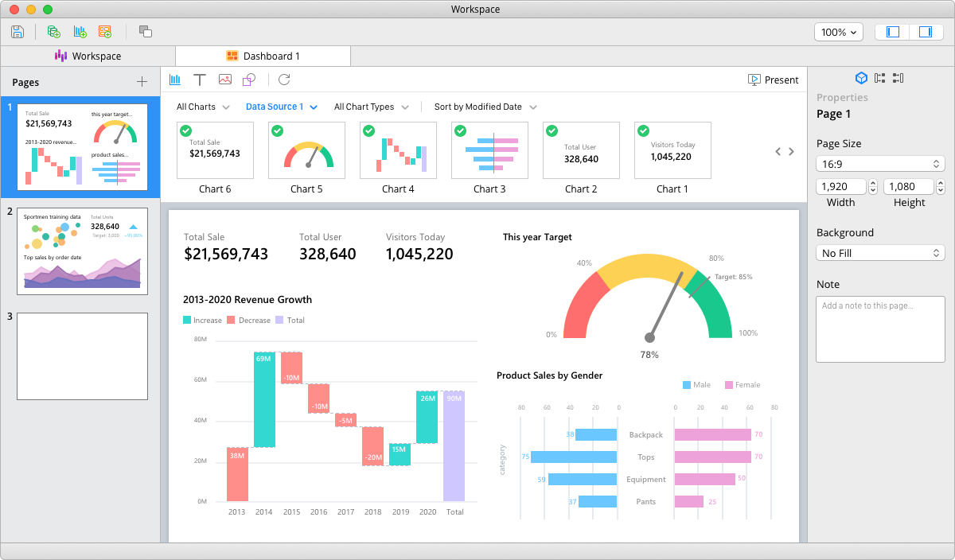Viewport: 955px width, 560px height.
Task: Open the 100% zoom dropdown
Action: pos(839,32)
